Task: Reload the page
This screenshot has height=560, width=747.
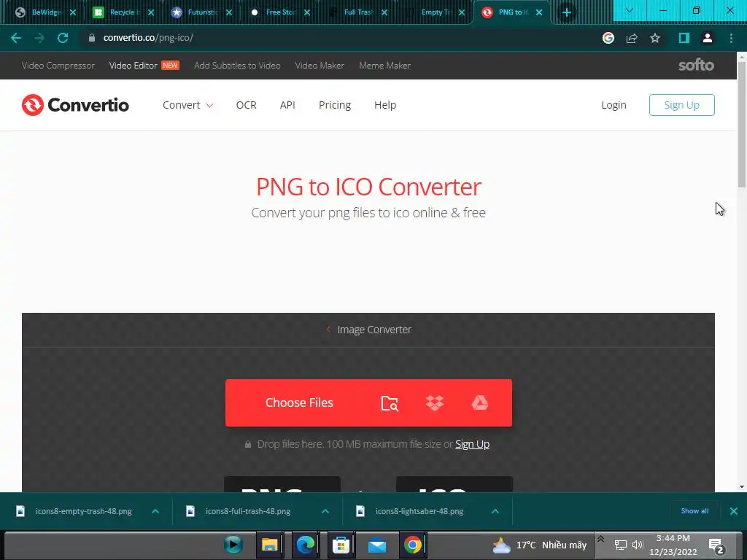Action: [63, 38]
